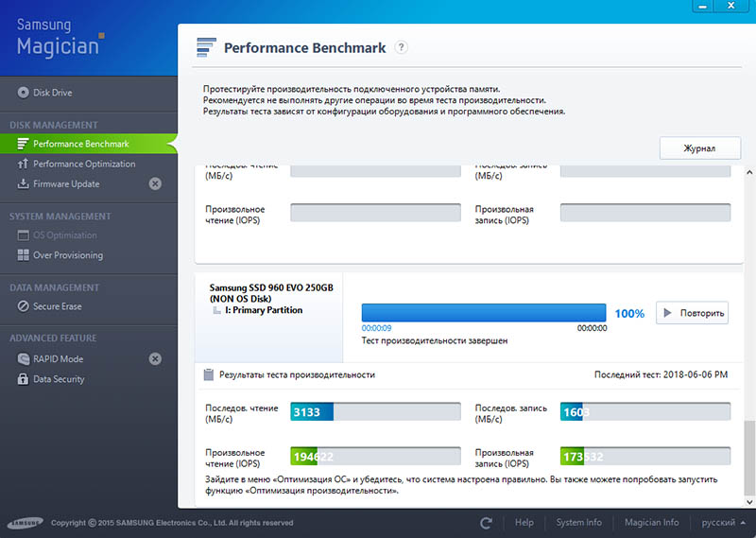
Task: Click the Firmware Update download icon
Action: (x=23, y=183)
